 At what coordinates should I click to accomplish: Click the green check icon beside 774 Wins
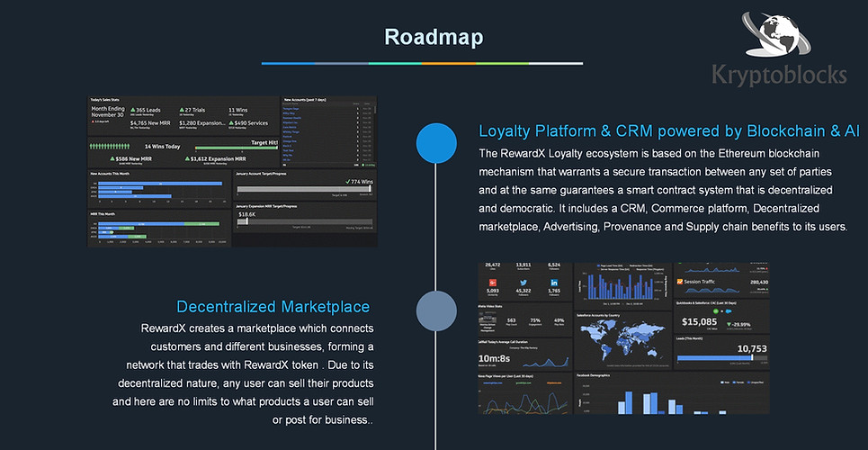tap(346, 182)
